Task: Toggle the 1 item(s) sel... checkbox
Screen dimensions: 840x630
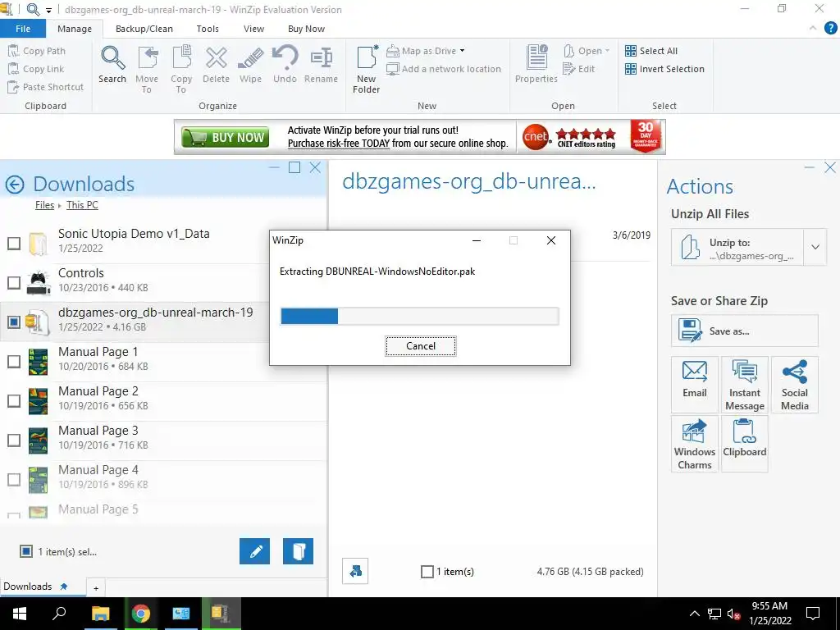Action: (x=25, y=551)
